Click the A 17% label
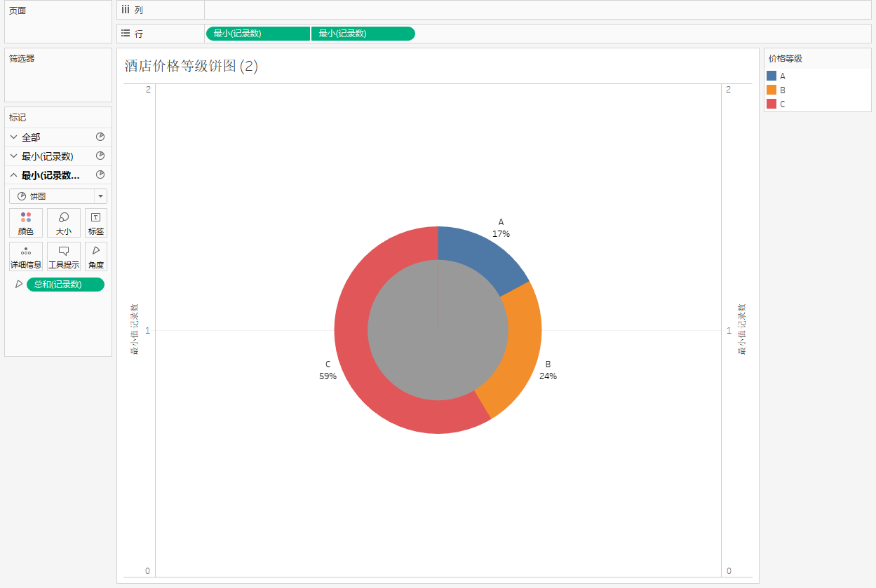The height and width of the screenshot is (588, 876). tap(501, 228)
